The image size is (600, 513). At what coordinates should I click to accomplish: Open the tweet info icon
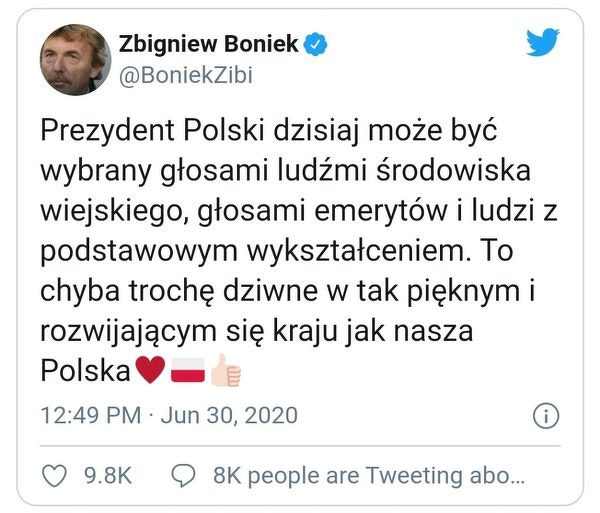[545, 415]
